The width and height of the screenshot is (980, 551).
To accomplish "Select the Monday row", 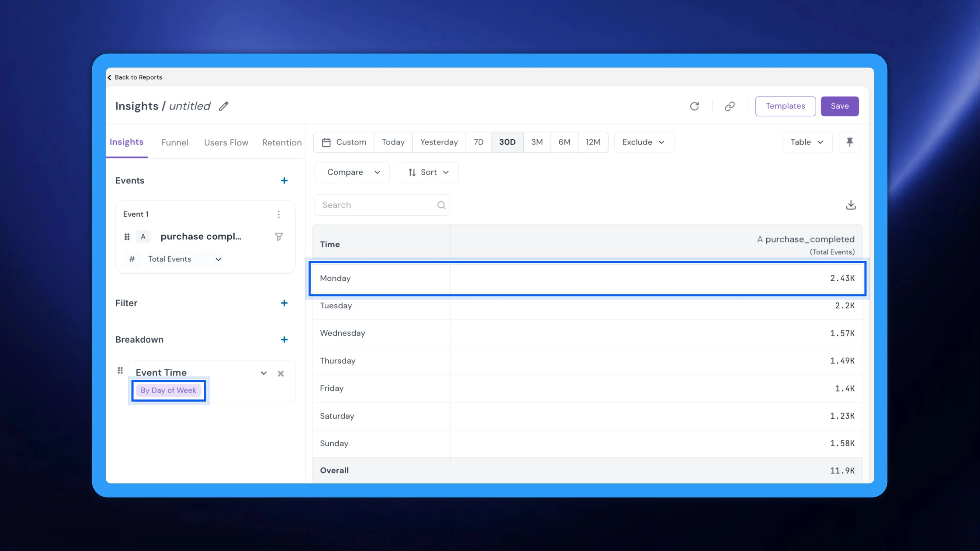I will (x=588, y=278).
